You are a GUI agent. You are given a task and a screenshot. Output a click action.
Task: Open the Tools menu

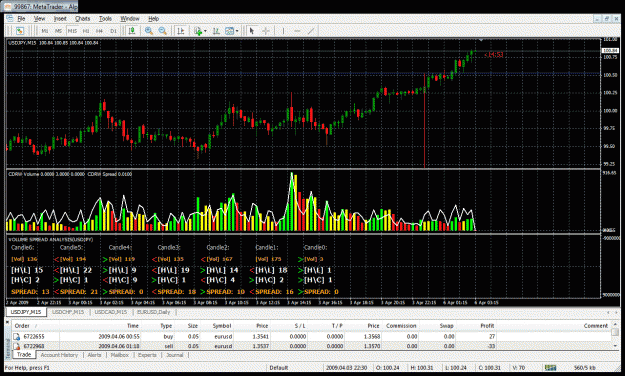105,19
